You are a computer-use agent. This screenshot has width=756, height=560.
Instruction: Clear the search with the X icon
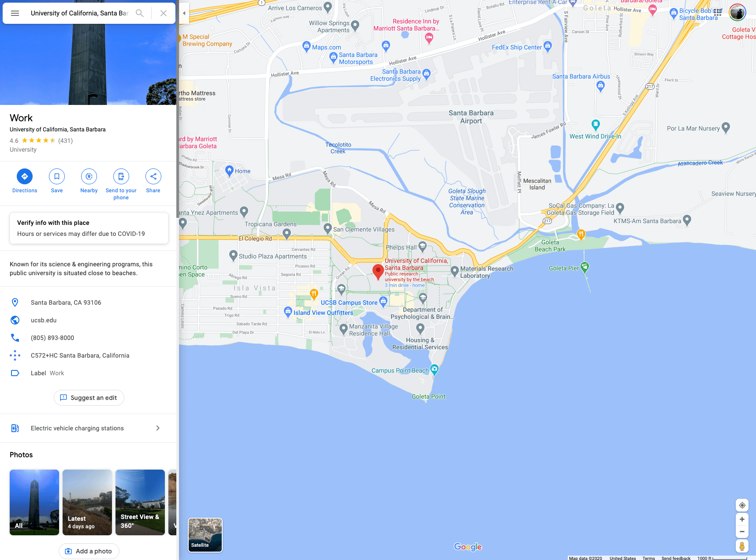pos(164,13)
